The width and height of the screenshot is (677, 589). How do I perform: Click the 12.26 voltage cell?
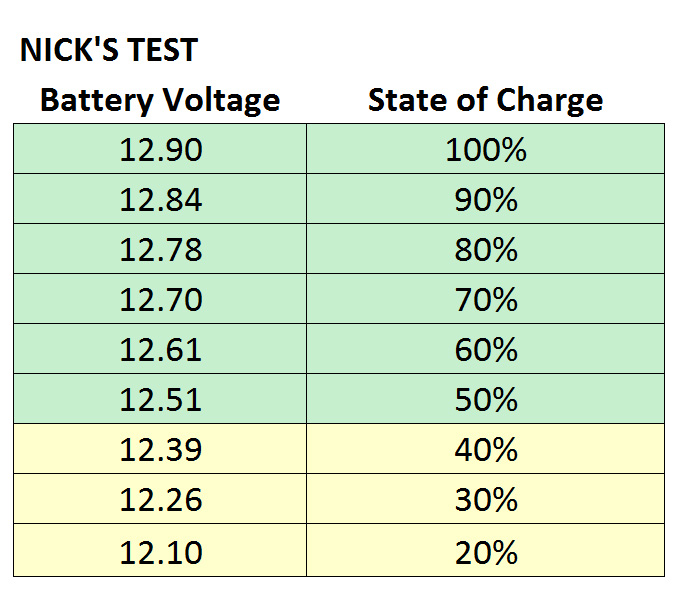[160, 500]
